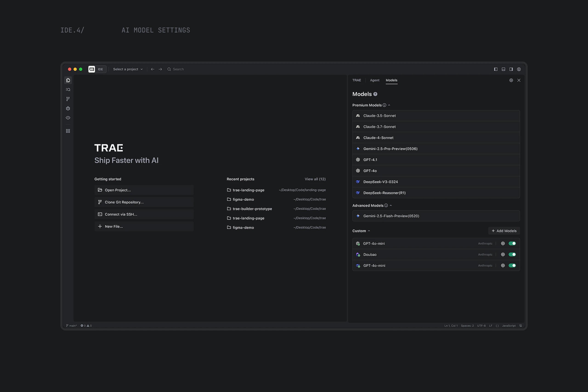
Task: Click the IDE mode switcher in the title bar
Action: (x=97, y=69)
